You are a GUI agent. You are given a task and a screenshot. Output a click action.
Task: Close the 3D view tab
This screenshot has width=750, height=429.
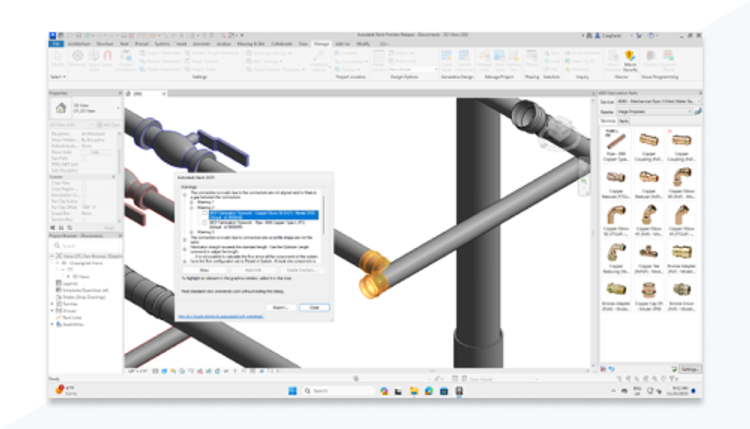(x=164, y=94)
